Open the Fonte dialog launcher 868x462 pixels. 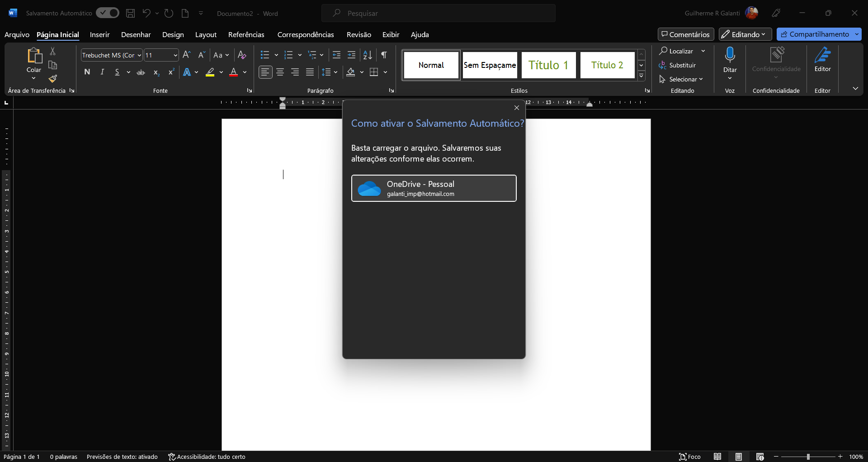click(x=249, y=90)
